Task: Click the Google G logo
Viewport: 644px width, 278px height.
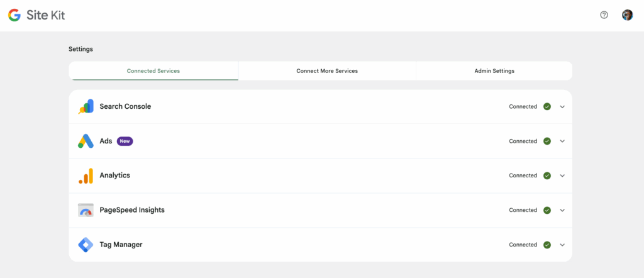Action: pyautogui.click(x=14, y=16)
